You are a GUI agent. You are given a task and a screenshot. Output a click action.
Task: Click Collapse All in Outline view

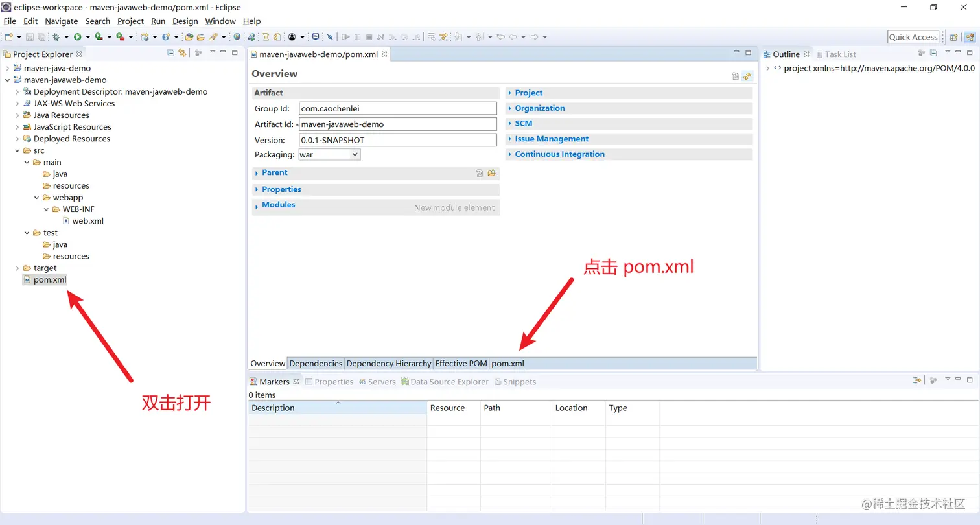(933, 52)
